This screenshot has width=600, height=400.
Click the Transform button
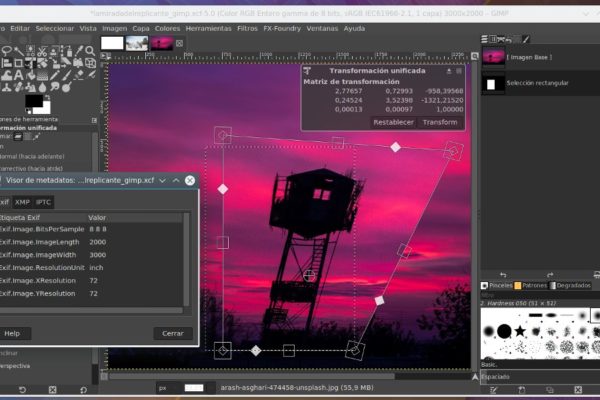pos(439,122)
